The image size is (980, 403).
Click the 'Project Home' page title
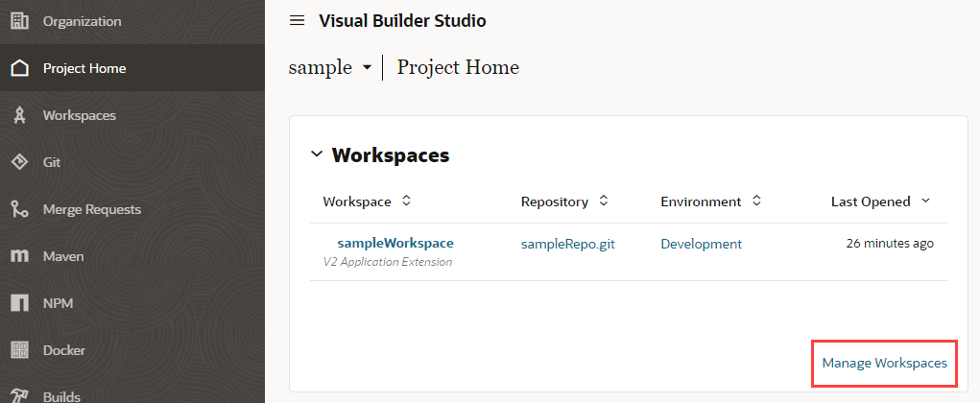click(x=458, y=67)
